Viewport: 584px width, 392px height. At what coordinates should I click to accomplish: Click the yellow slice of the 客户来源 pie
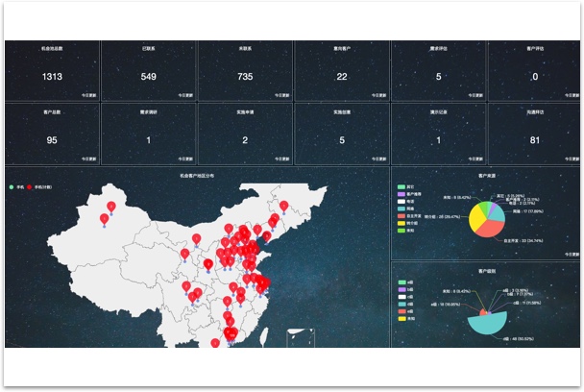coord(476,219)
